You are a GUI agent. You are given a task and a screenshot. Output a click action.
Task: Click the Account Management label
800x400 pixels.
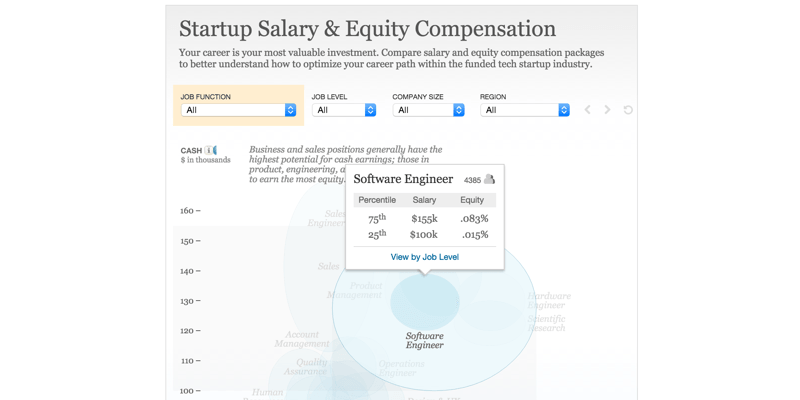[302, 340]
